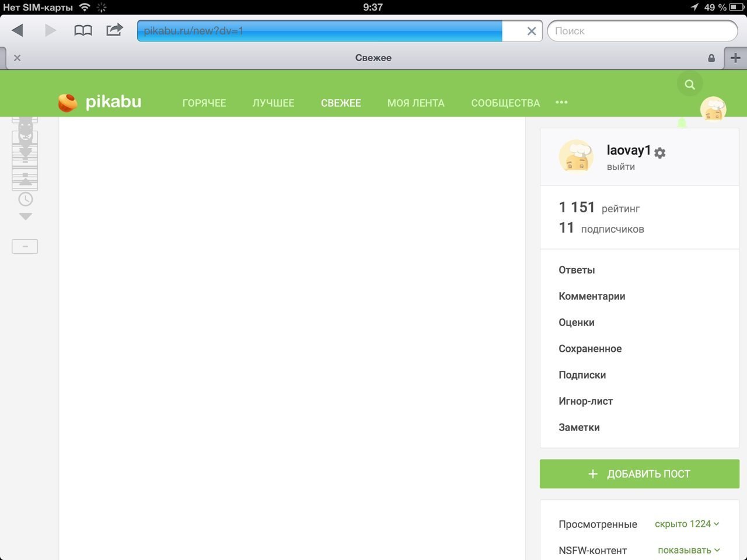Image resolution: width=747 pixels, height=560 pixels.
Task: Tap the green notification bell under header
Action: (682, 123)
